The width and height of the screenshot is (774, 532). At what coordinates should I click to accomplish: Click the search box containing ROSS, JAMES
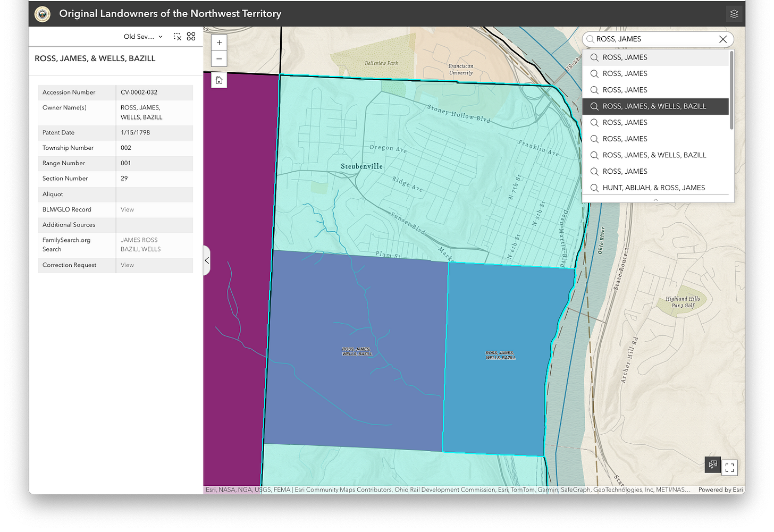pos(654,39)
